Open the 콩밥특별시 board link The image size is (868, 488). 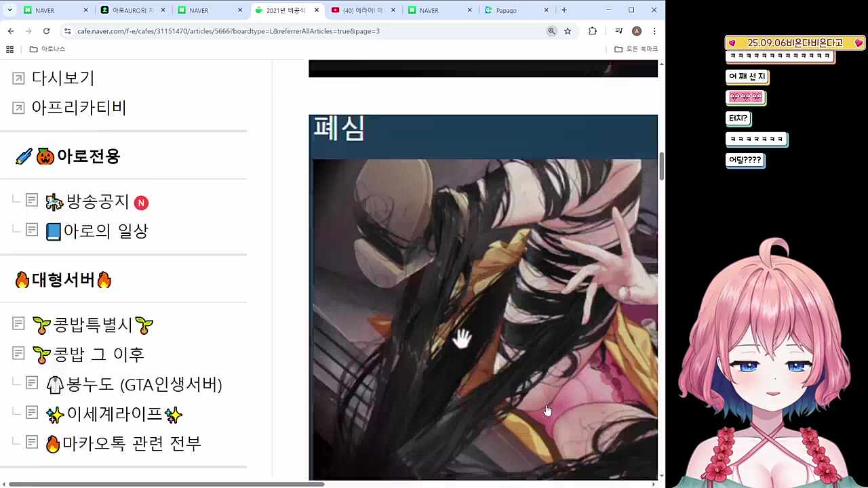93,325
